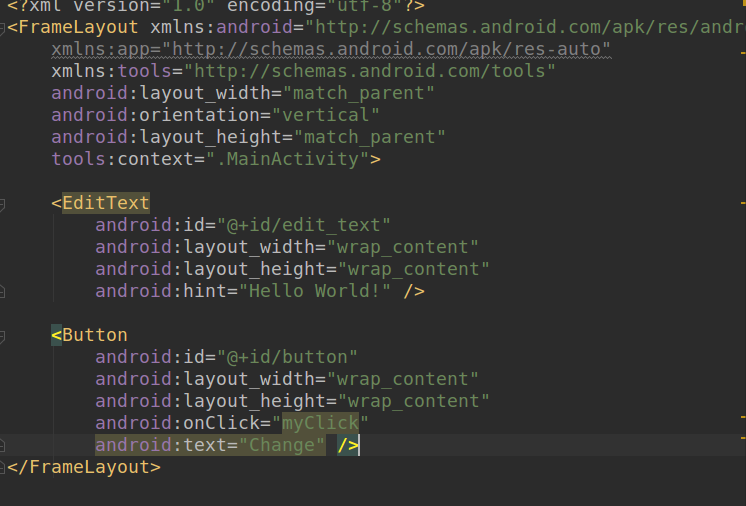Click the "Hello World!" hint value

point(314,291)
